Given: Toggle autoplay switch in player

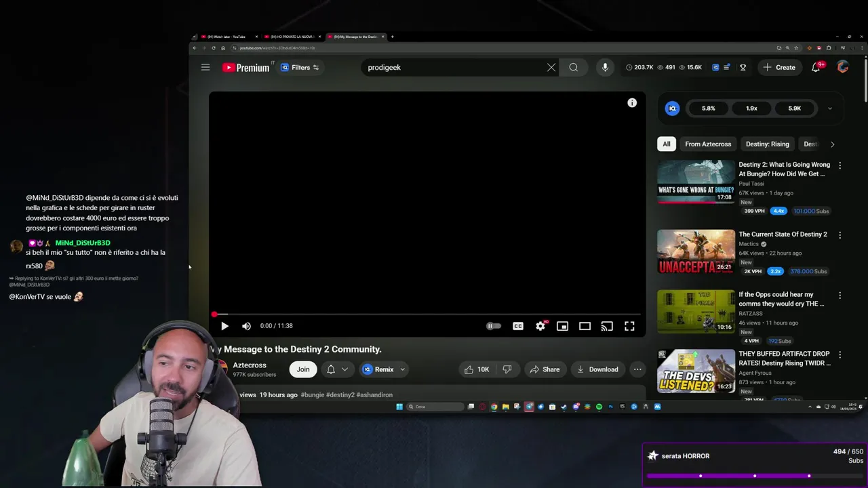Looking at the screenshot, I should [494, 326].
